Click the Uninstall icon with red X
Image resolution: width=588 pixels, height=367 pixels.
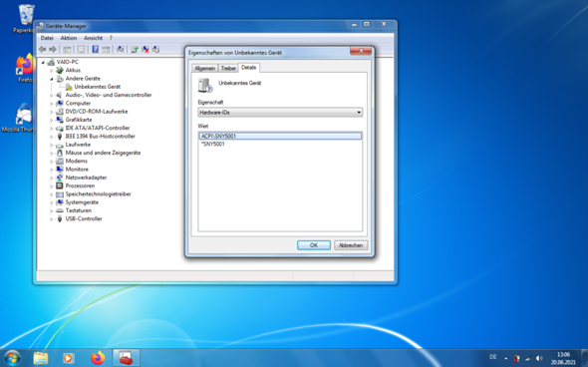click(146, 49)
